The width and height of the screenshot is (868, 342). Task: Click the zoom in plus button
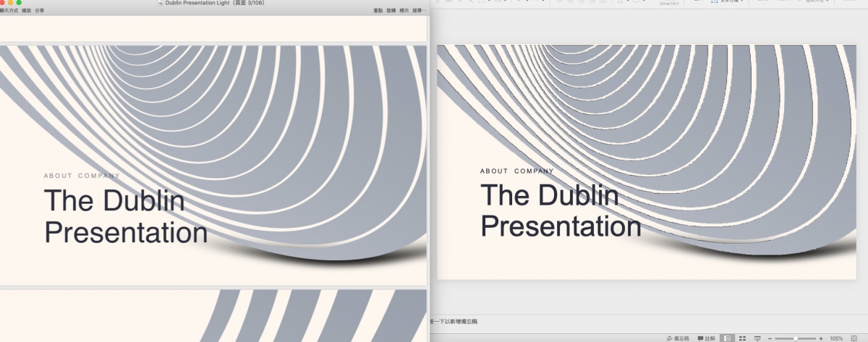pyautogui.click(x=821, y=338)
